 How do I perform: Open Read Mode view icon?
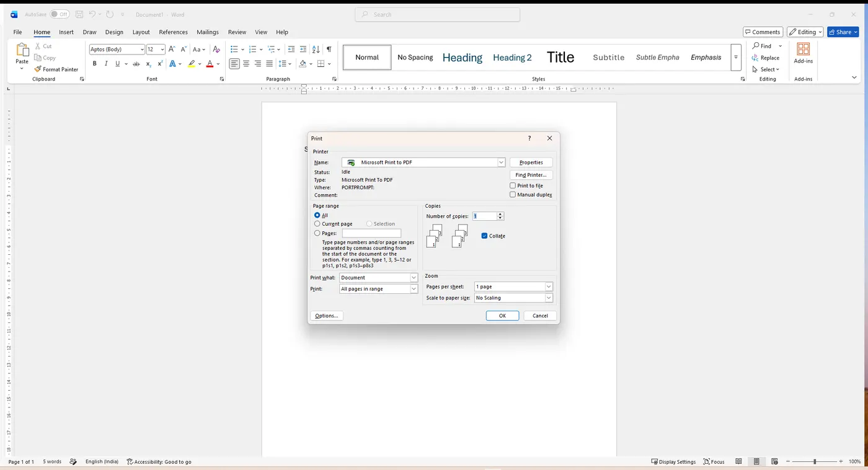pos(738,462)
